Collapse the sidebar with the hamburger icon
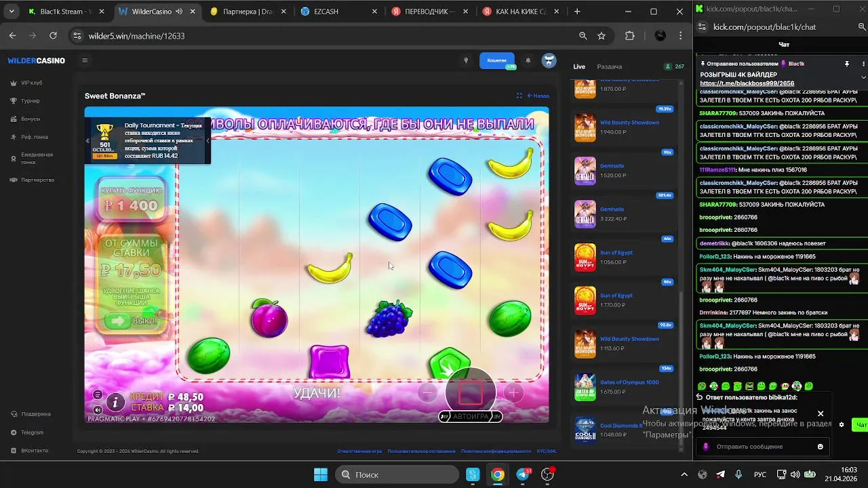868x488 pixels. point(85,60)
